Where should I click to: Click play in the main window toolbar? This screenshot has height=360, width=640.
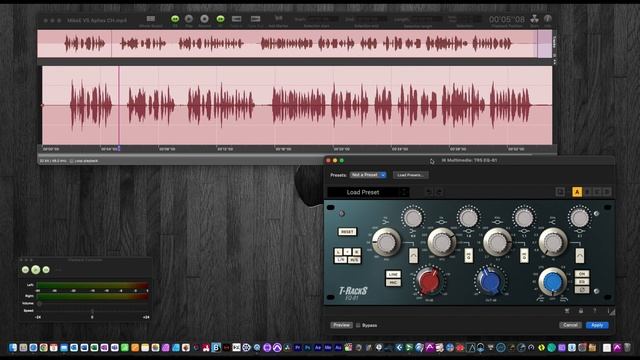tap(189, 19)
